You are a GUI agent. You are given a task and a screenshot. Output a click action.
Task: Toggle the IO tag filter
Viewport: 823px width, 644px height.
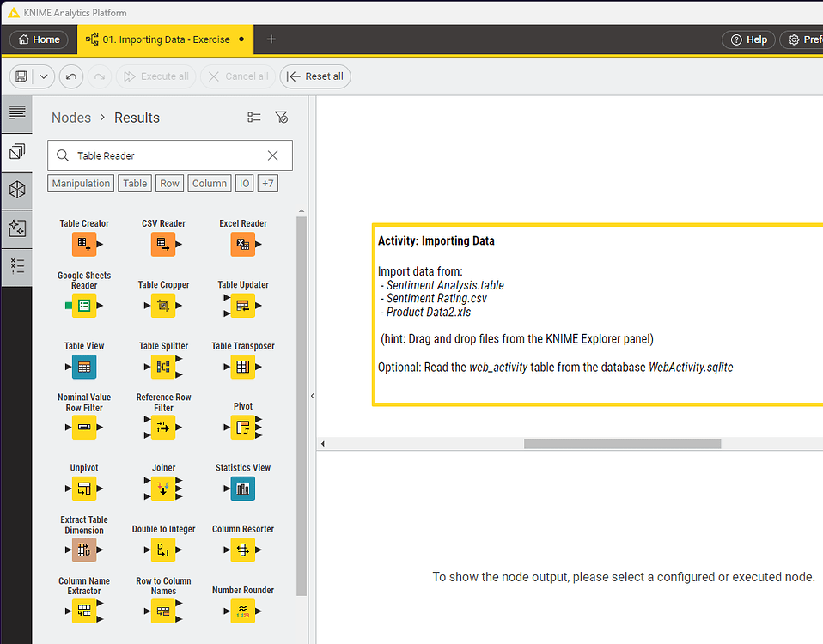245,183
